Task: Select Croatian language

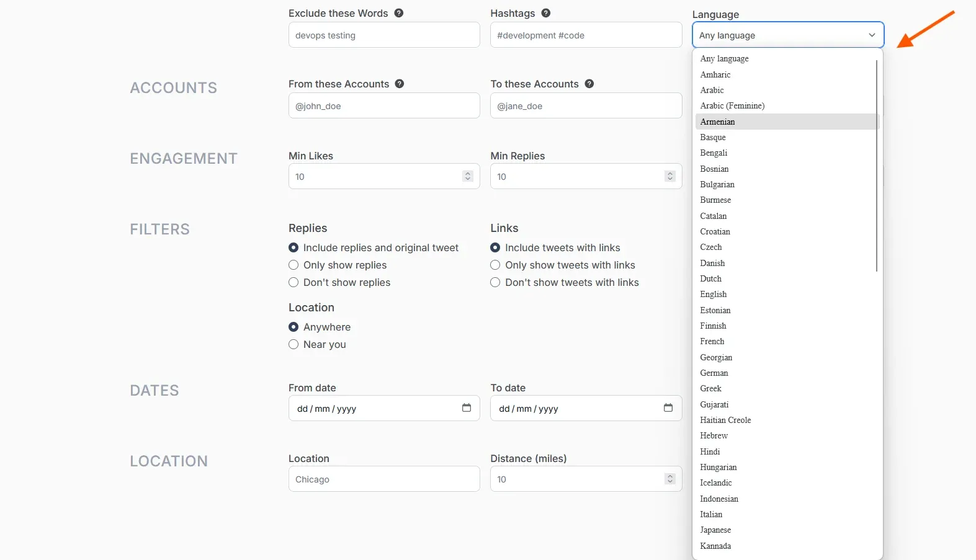Action: (x=787, y=231)
